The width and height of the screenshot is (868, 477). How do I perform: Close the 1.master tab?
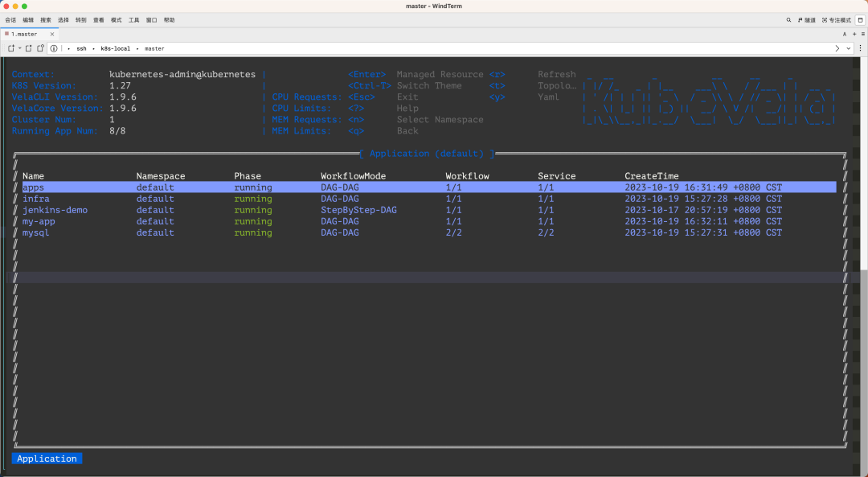click(x=52, y=34)
